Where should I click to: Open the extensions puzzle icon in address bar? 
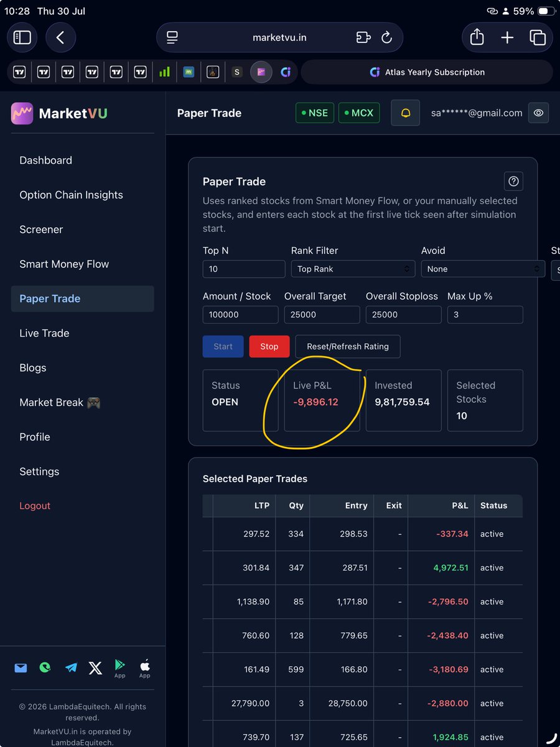363,37
